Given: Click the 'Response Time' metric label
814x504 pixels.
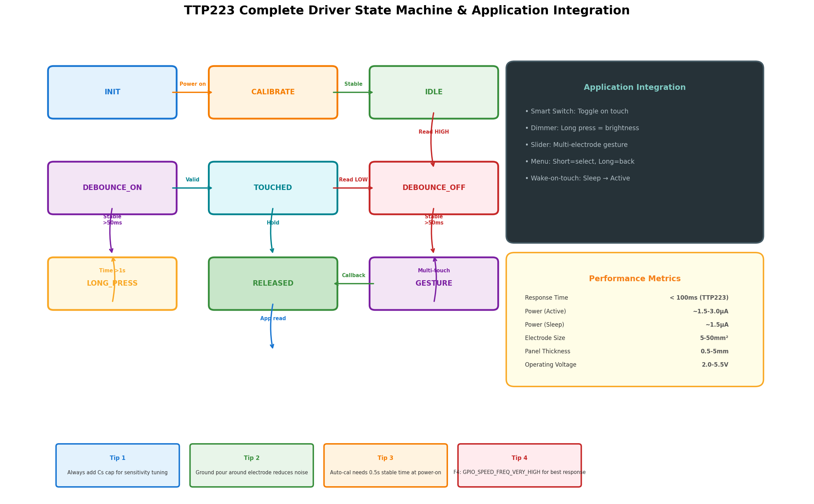Looking at the screenshot, I should tap(546, 298).
